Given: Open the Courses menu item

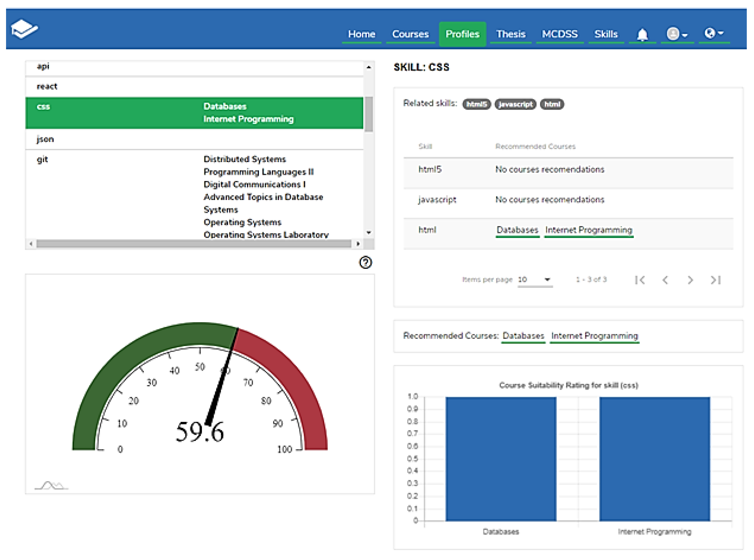Looking at the screenshot, I should 410,34.
